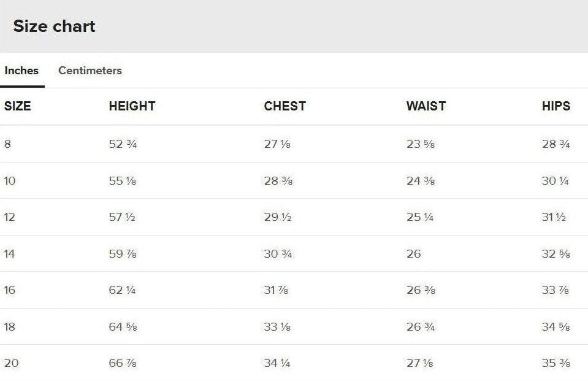Click hips value 35 ⅜ for size 20
Image resolution: width=588 pixels, height=381 pixels.
pos(556,363)
